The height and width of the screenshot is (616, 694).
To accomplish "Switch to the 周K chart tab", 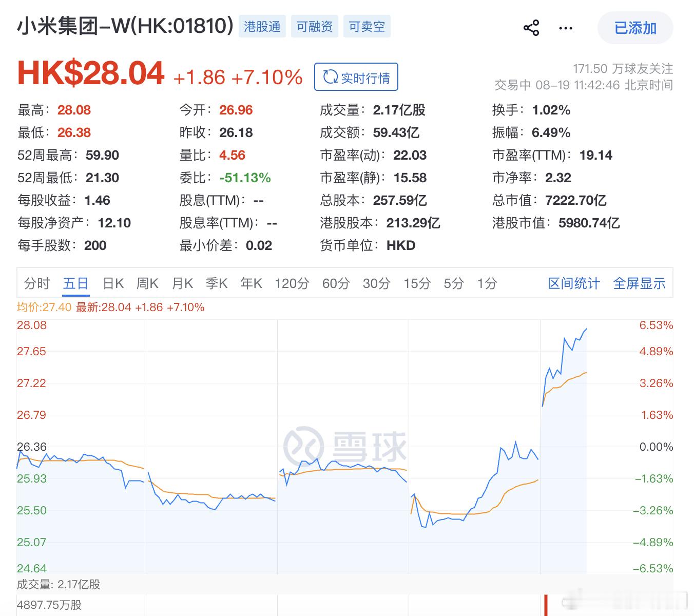I will click(147, 283).
